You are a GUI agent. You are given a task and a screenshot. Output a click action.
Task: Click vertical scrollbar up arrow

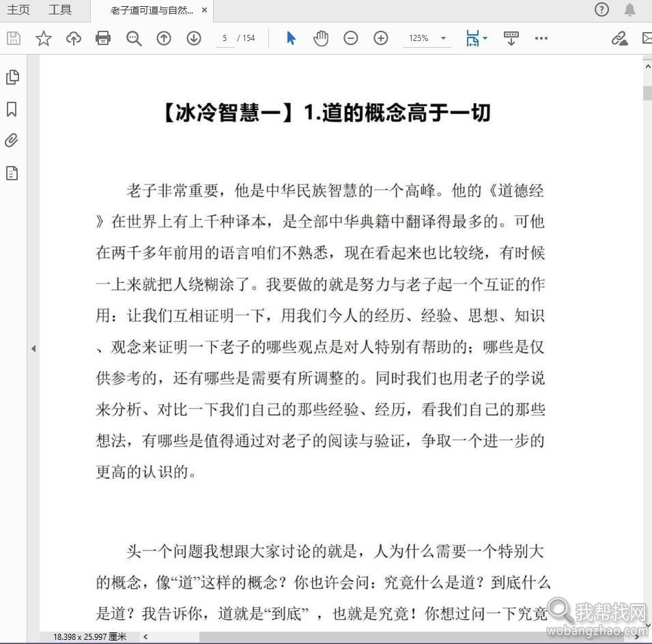coord(647,66)
